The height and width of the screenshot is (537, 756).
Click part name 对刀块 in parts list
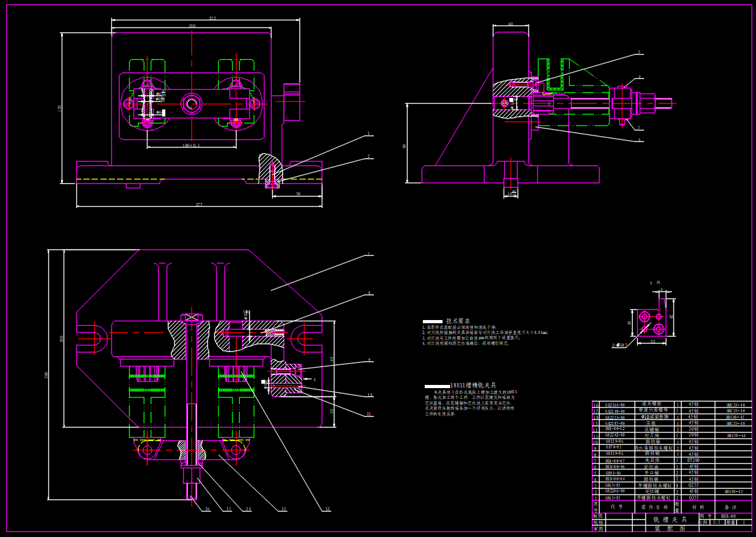click(x=652, y=436)
